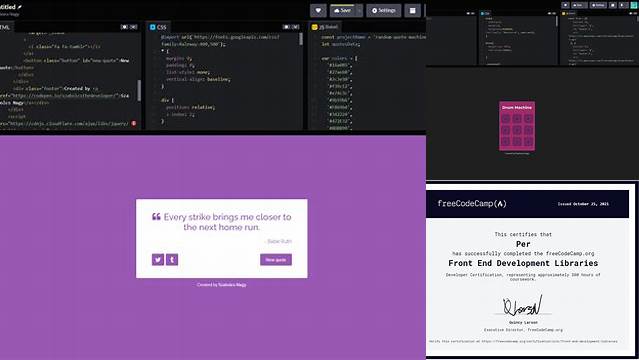This screenshot has height=360, width=639.
Task: Click the Twitter share button on the quote card
Action: point(158,260)
